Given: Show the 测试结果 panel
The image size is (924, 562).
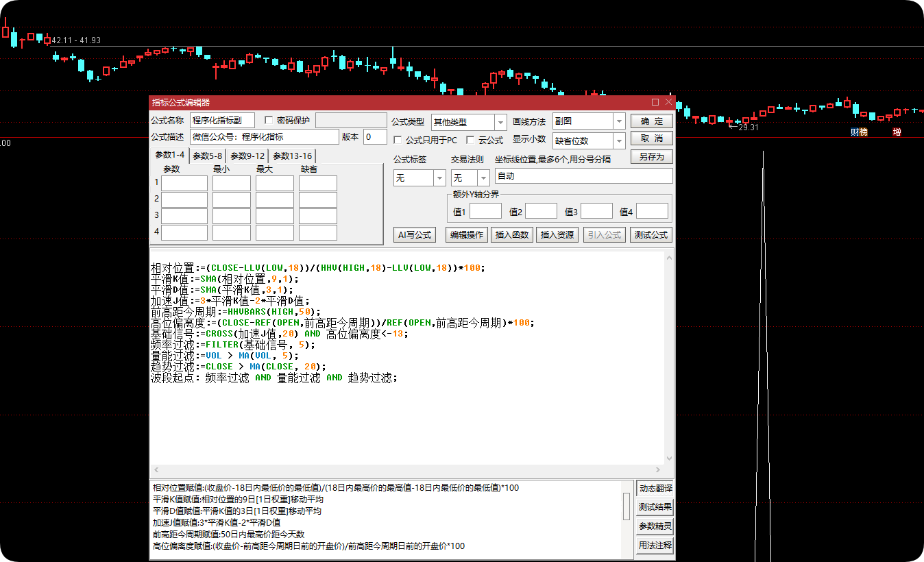Looking at the screenshot, I should [x=655, y=508].
